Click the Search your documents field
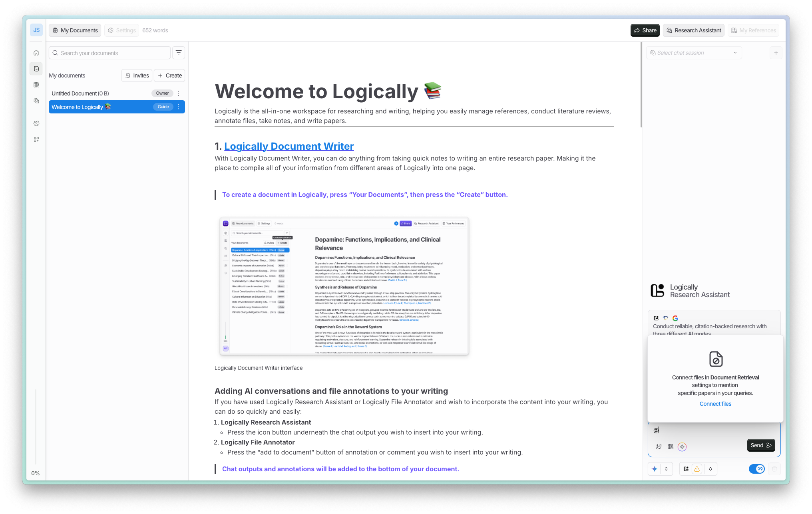The image size is (812, 514). [x=110, y=53]
